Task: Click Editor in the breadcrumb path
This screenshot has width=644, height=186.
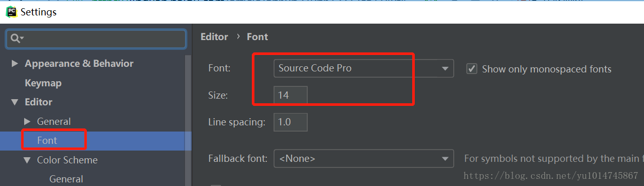Action: click(214, 37)
